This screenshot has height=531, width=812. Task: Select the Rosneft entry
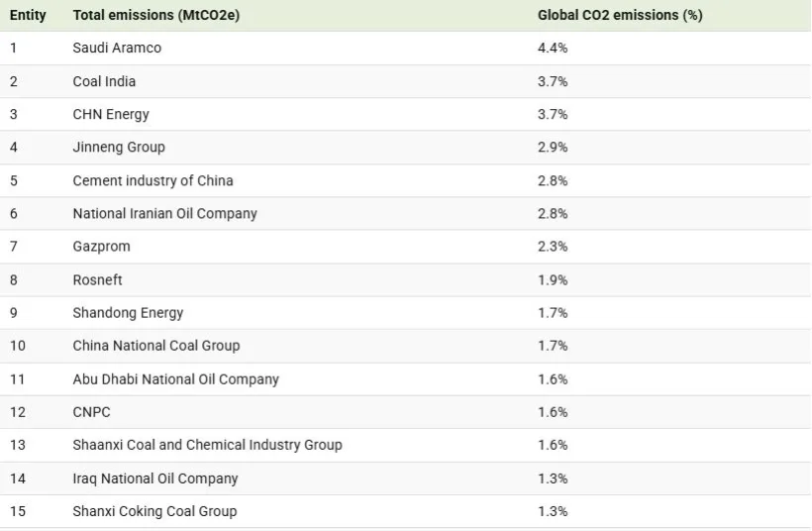[97, 280]
